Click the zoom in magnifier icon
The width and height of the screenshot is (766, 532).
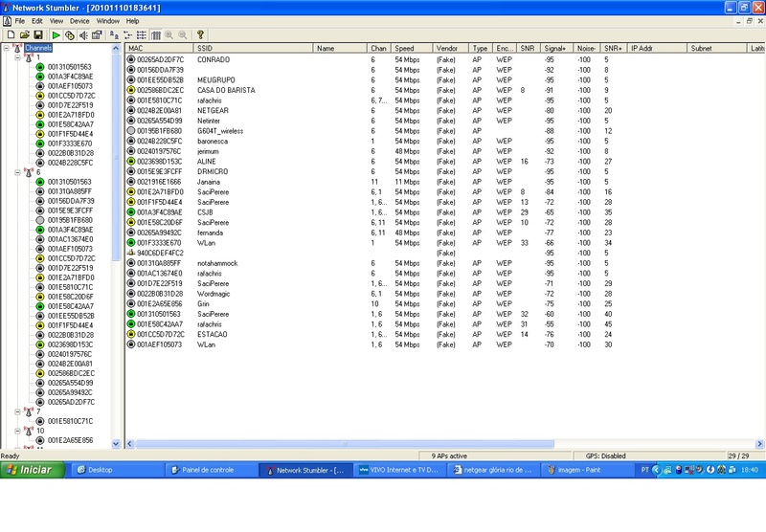[x=169, y=34]
